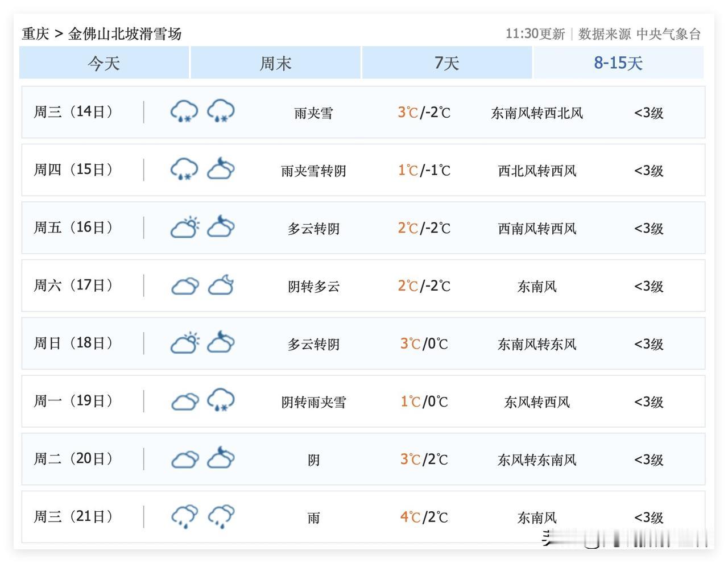The height and width of the screenshot is (563, 728).
Task: Click the sleet icon for Wednesday 14日
Action: tap(184, 112)
